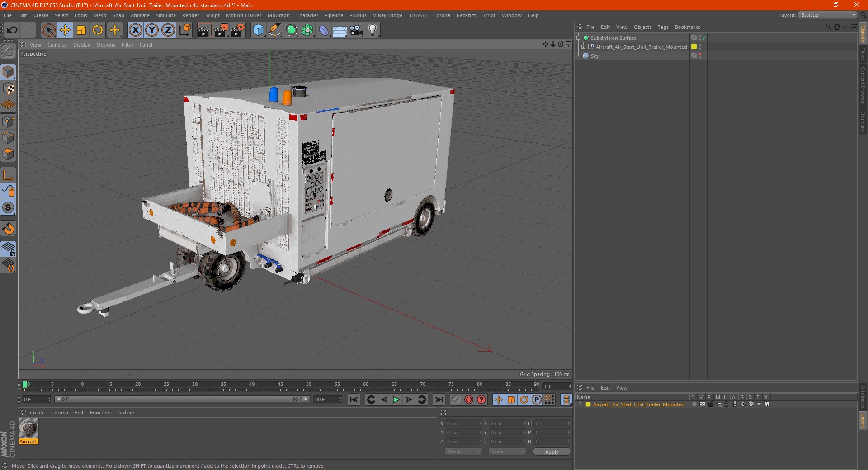Open the viewport Cameras menu

point(57,45)
